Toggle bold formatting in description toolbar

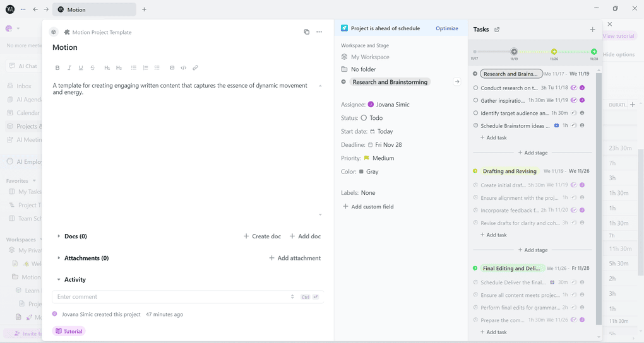click(57, 68)
